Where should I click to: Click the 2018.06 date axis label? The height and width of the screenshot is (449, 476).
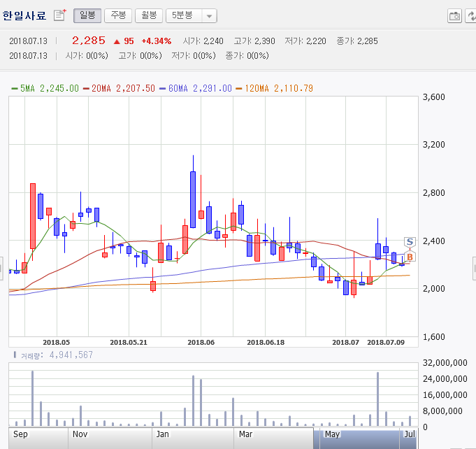click(x=201, y=343)
